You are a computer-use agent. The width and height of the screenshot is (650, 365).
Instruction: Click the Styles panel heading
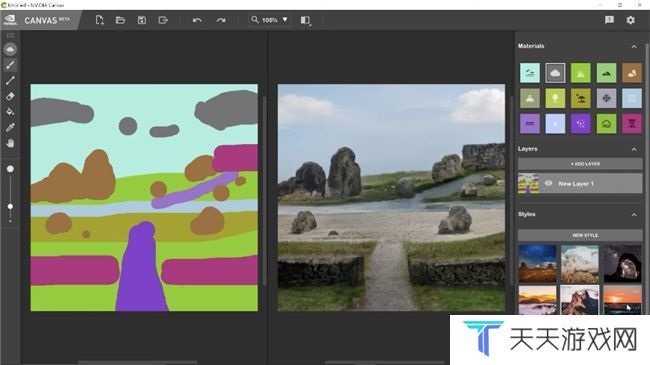pos(526,214)
